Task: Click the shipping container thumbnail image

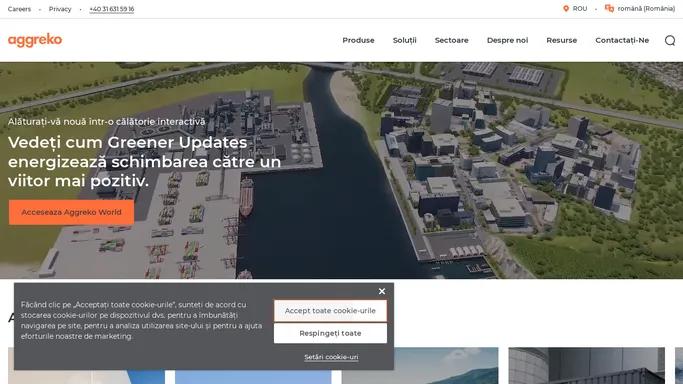Action: 586,366
